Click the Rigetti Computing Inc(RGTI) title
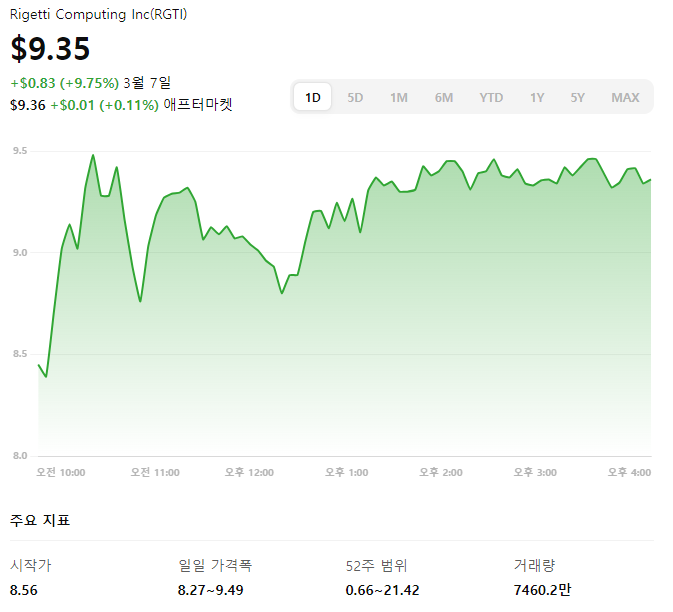The height and width of the screenshot is (612, 673). point(98,14)
